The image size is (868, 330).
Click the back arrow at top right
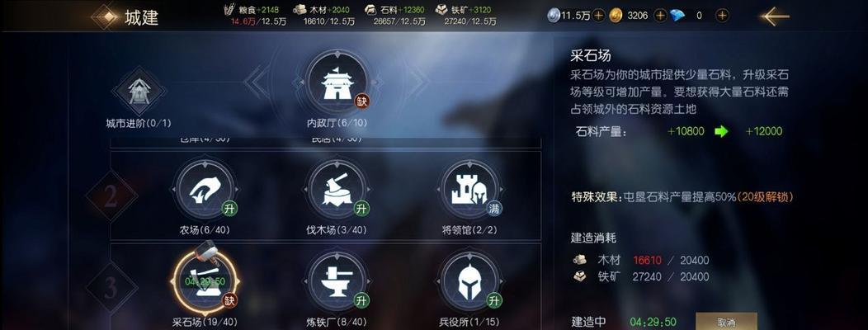(775, 16)
